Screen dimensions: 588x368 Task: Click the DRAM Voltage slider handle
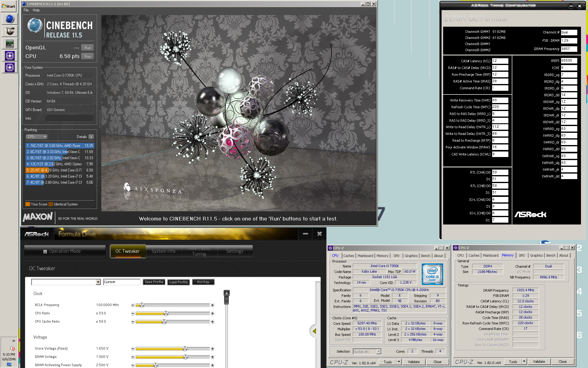click(186, 357)
